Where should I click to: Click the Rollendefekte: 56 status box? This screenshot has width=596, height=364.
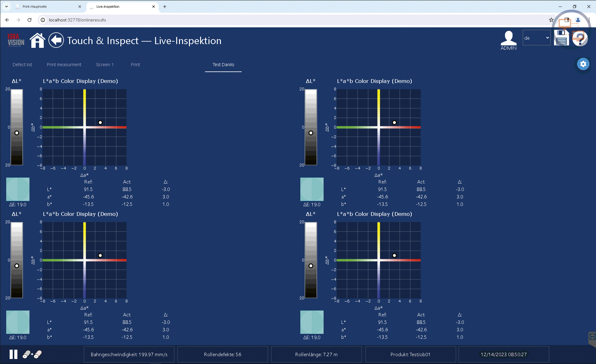click(222, 354)
